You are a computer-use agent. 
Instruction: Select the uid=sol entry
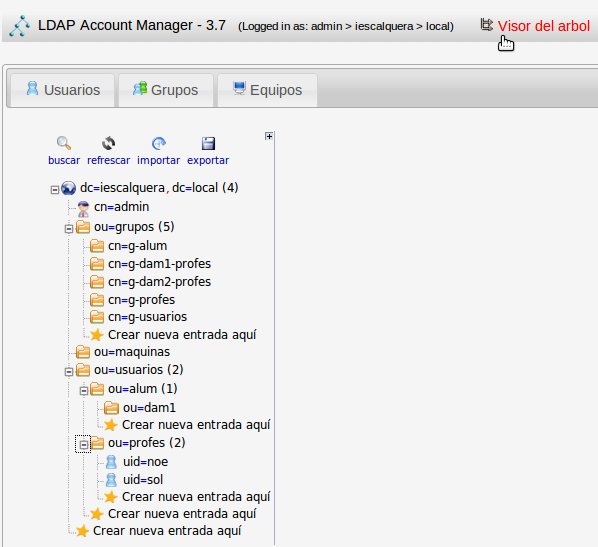click(x=143, y=480)
